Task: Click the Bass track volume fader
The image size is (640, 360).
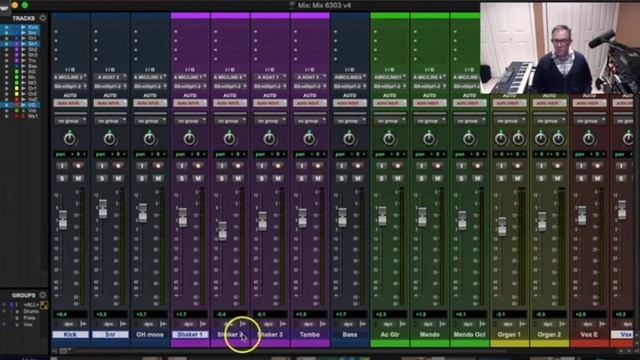Action: pos(342,217)
